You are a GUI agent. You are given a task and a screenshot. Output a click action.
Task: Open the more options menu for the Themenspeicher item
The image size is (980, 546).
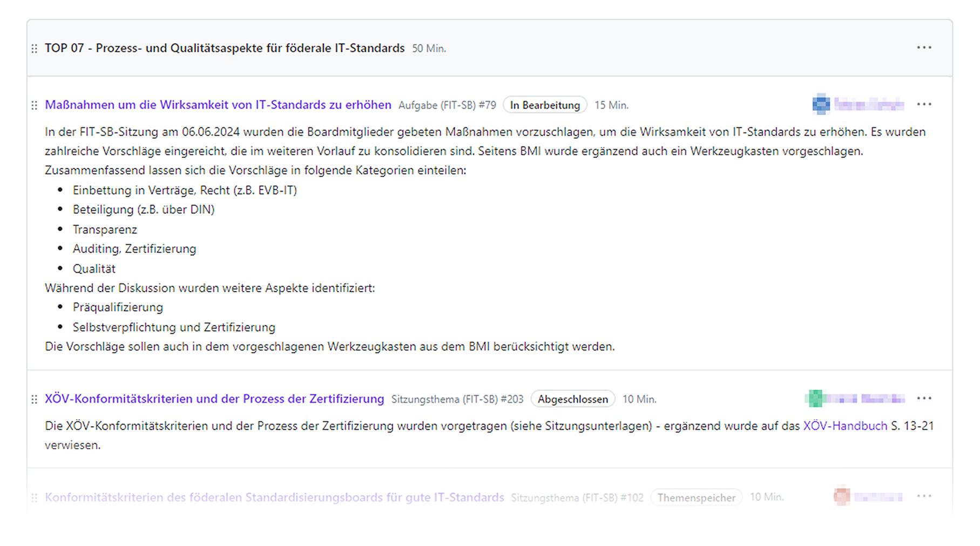pyautogui.click(x=923, y=496)
